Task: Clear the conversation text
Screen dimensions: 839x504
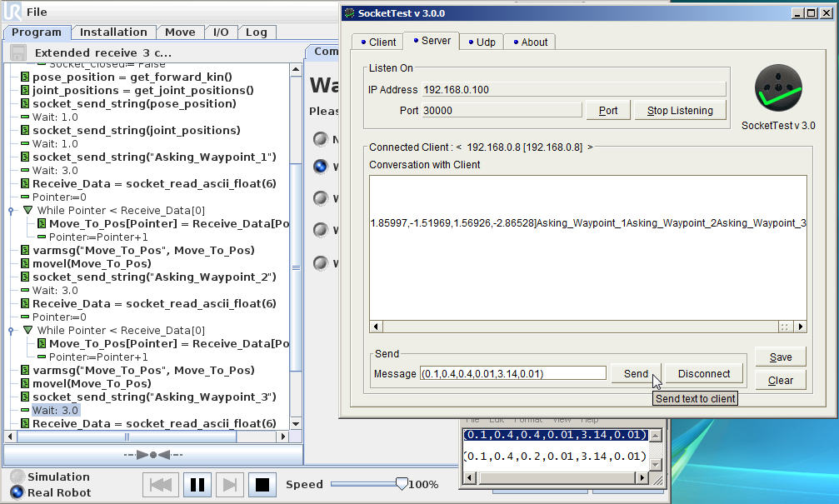Action: coord(780,381)
